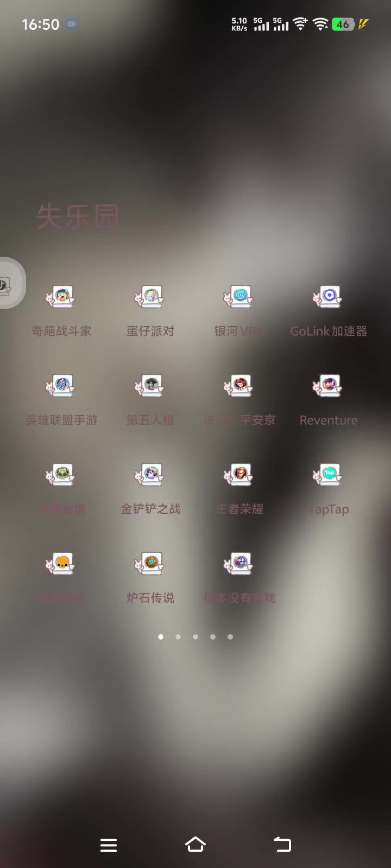Switch to the fourth folder page dot
The width and height of the screenshot is (391, 868).
pos(213,637)
